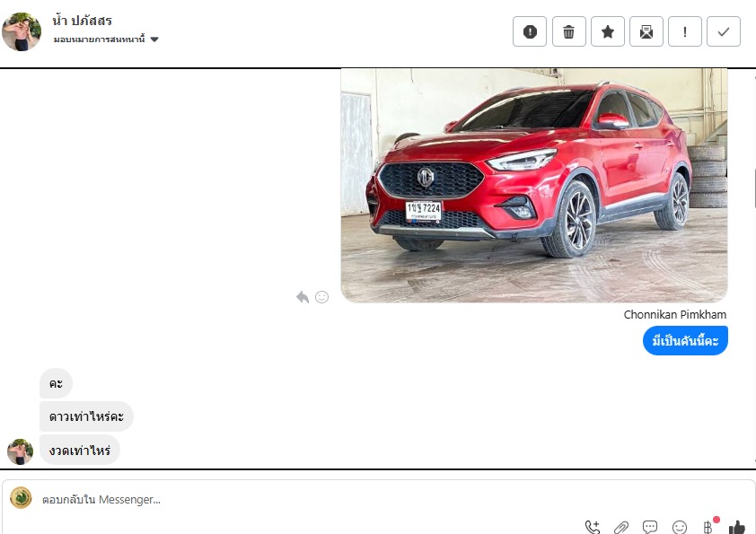756x534 pixels.
Task: Open customer profile name at top
Action: pyautogui.click(x=83, y=21)
